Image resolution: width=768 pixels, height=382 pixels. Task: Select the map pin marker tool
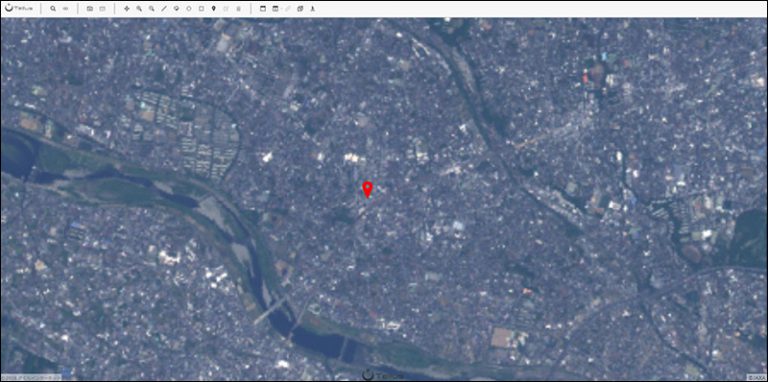[x=214, y=9]
